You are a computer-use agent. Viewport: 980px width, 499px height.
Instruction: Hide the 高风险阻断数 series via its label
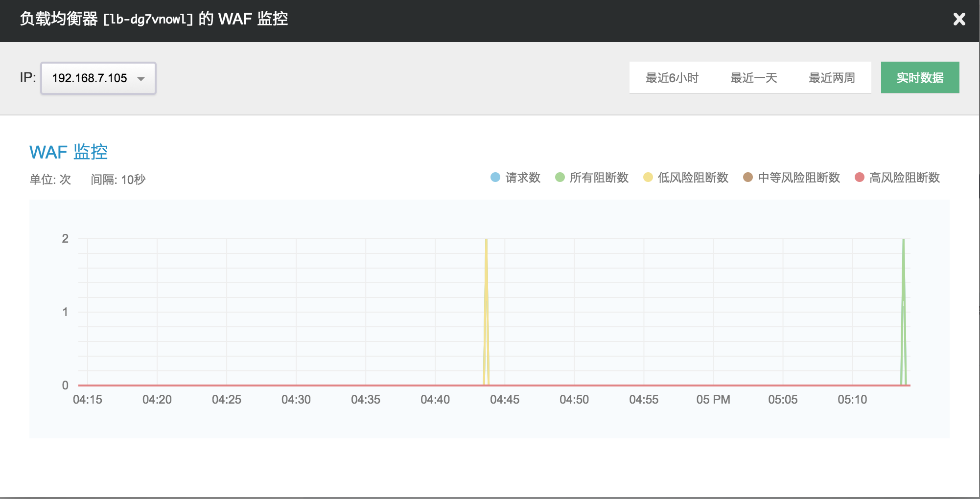(905, 178)
